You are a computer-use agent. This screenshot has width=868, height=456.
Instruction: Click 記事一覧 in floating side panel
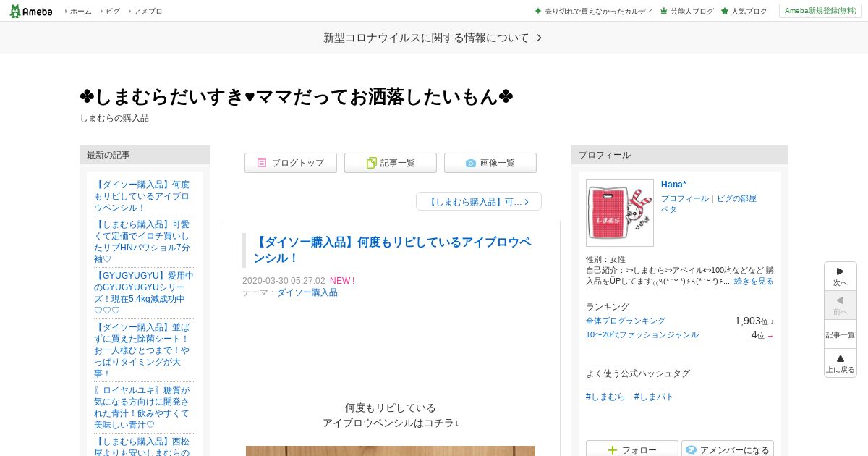841,334
